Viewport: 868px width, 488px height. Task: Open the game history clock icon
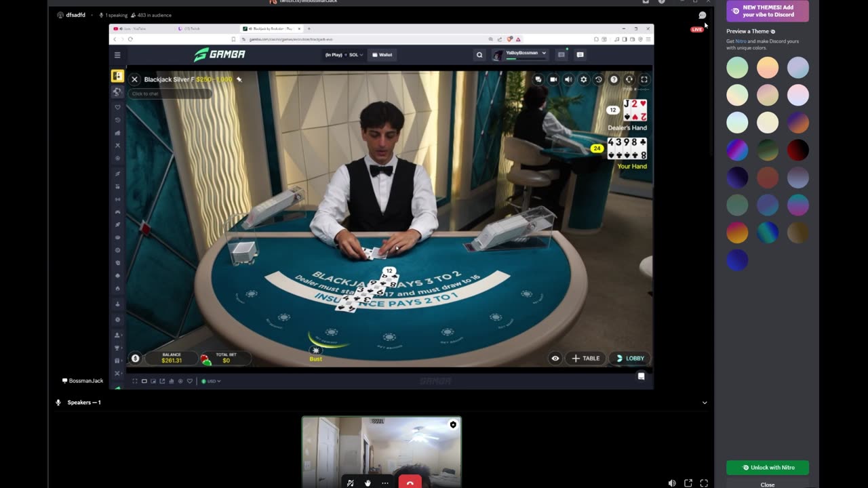pos(598,79)
